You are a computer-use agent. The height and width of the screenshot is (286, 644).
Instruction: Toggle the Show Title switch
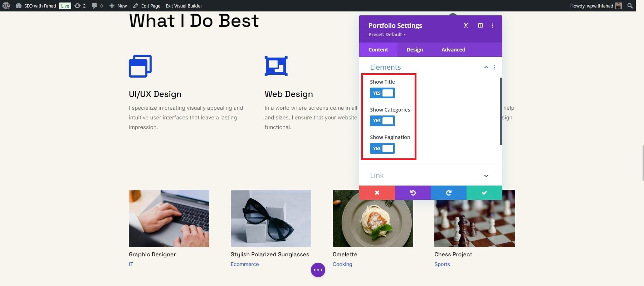[x=382, y=93]
